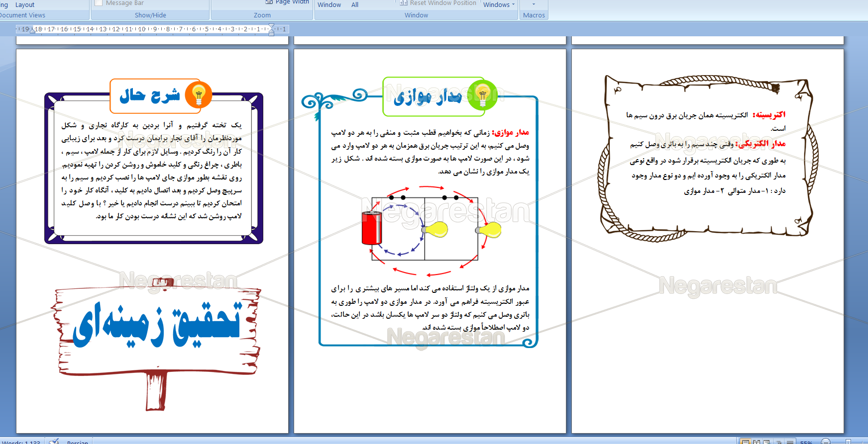Image resolution: width=868 pixels, height=444 pixels.
Task: Click the 55% zoom level indicator
Action: pyautogui.click(x=806, y=442)
